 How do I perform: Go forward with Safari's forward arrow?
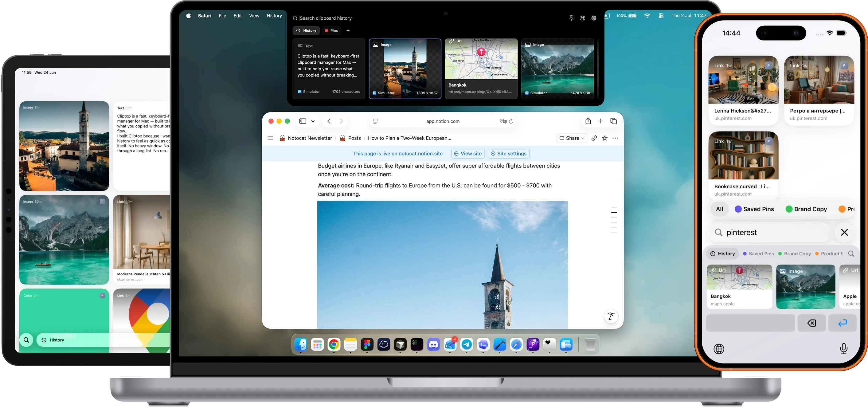[x=341, y=121]
